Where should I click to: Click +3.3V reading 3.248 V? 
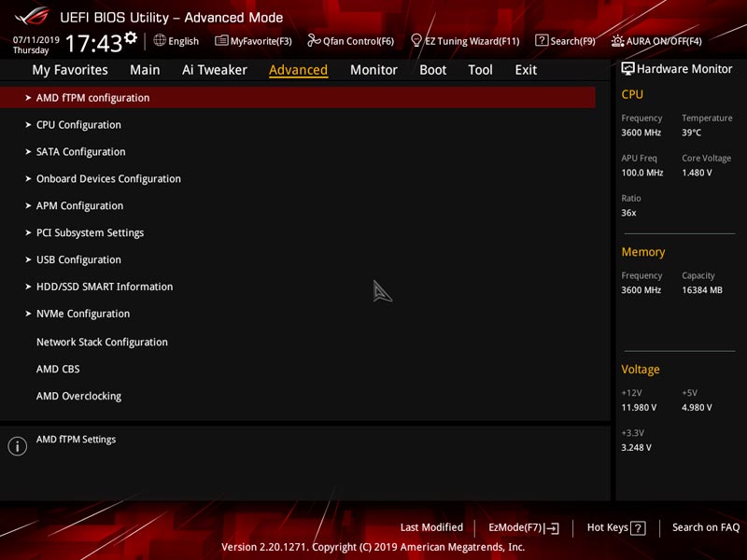point(637,448)
